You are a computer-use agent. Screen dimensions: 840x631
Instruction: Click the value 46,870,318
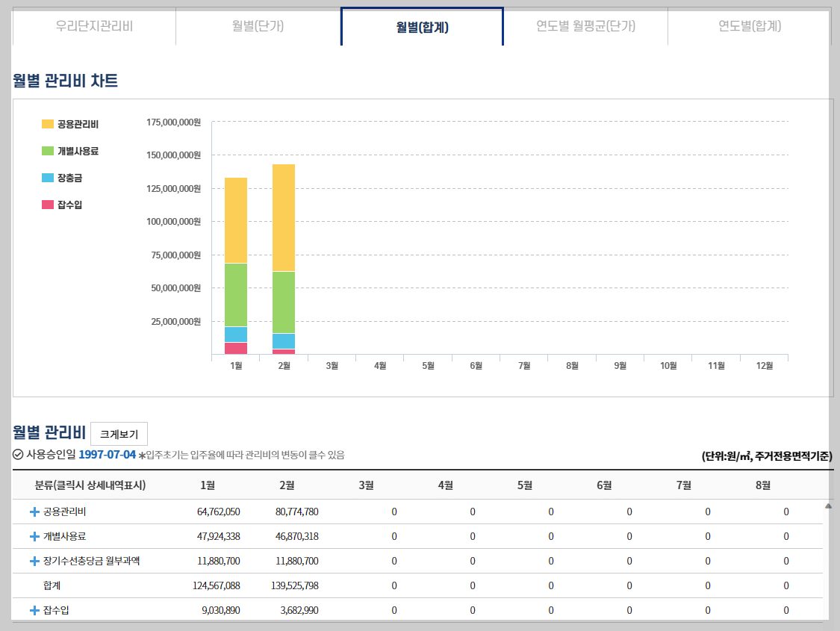296,537
